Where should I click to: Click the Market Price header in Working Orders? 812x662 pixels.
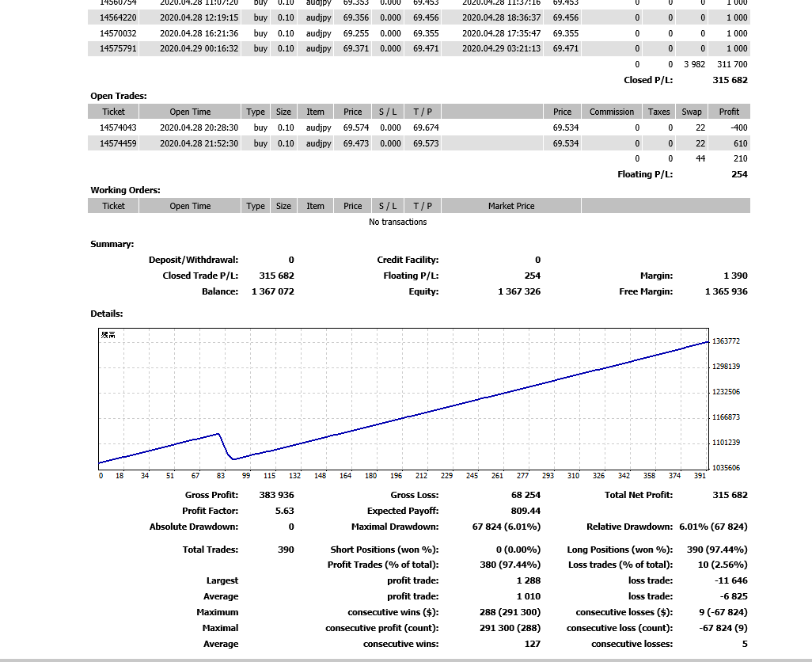pos(511,206)
